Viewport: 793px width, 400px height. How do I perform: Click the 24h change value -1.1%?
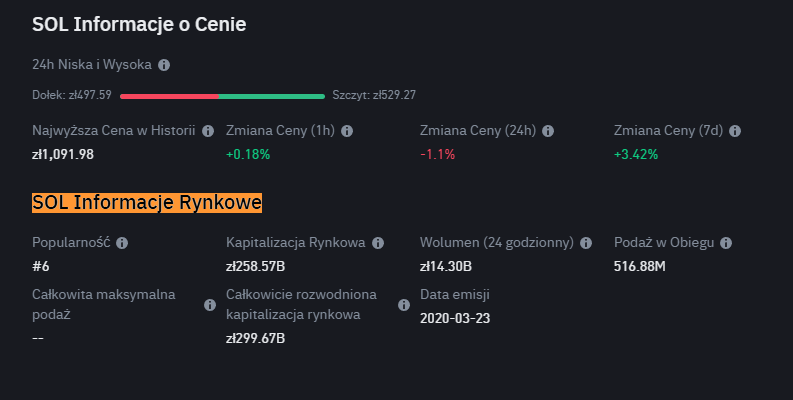click(437, 154)
